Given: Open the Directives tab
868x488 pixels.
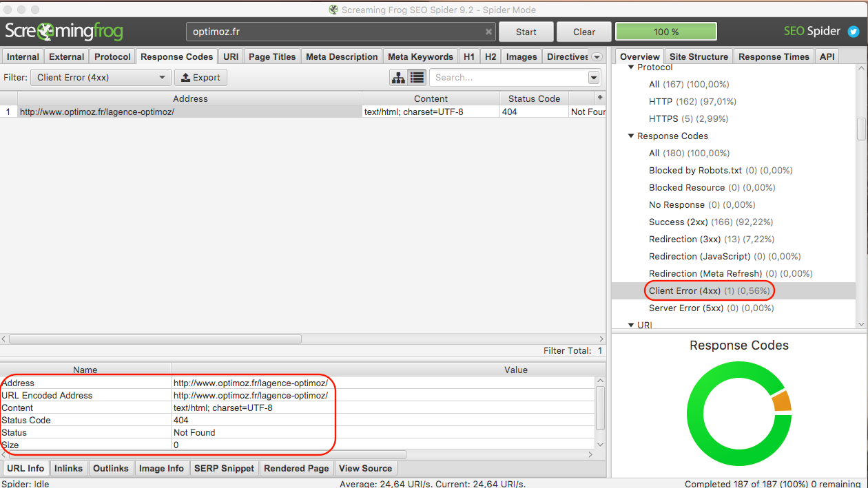Looking at the screenshot, I should click(x=567, y=57).
